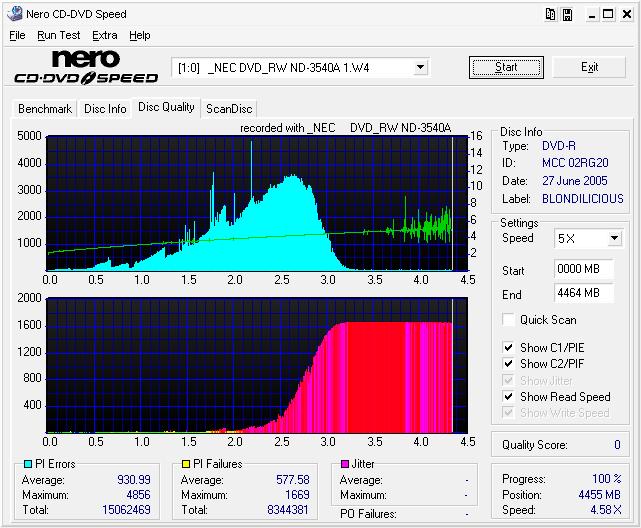Click the PI Failures total 8344381
The height and width of the screenshot is (528, 641).
[x=288, y=510]
